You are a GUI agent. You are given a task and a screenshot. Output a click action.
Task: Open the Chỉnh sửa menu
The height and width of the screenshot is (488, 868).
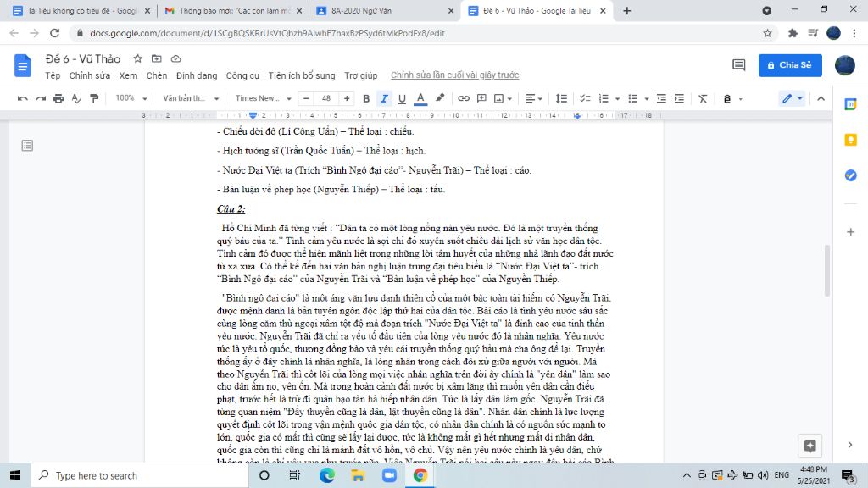pyautogui.click(x=90, y=75)
